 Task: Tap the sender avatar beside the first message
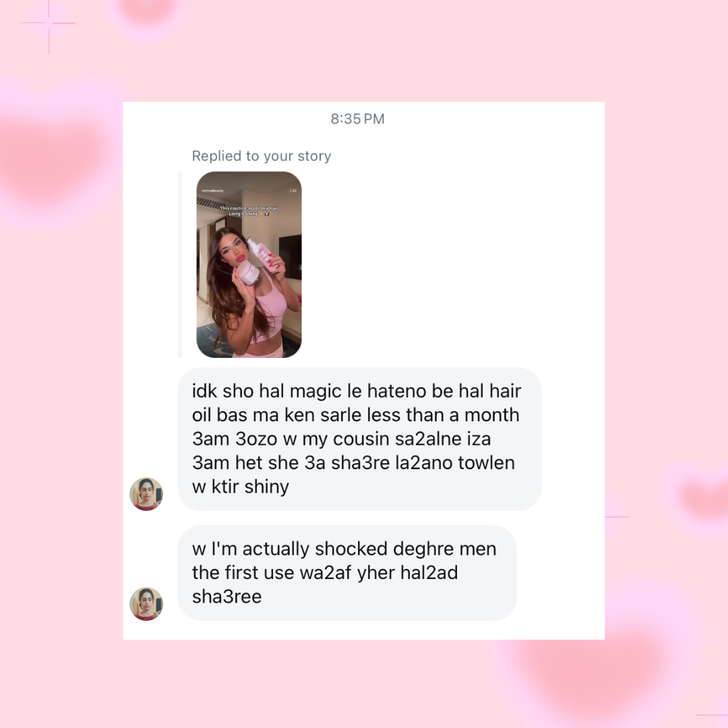coord(146,494)
